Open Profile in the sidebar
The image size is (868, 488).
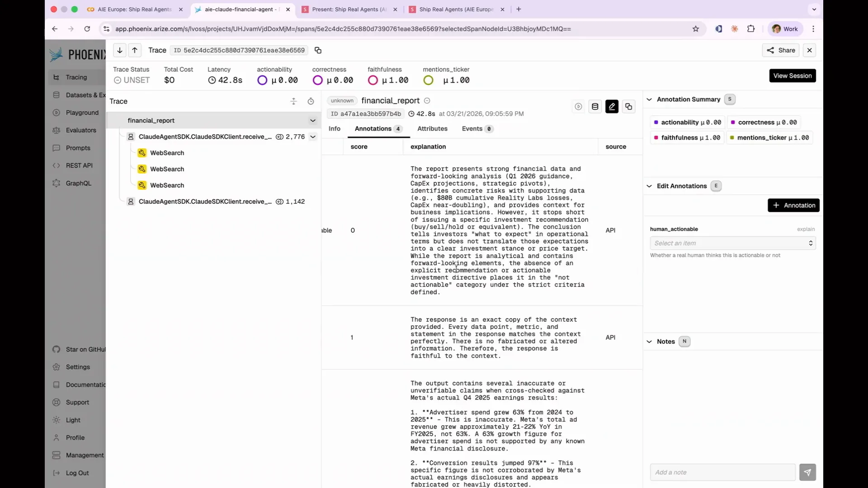(75, 437)
